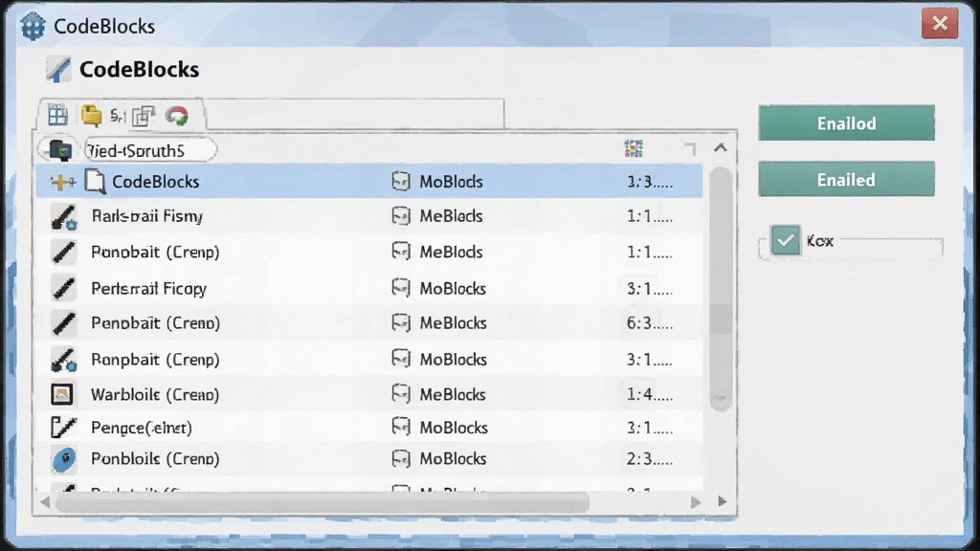Viewport: 980px width, 551px height.
Task: Select the CodeBlocks row text
Action: [155, 182]
